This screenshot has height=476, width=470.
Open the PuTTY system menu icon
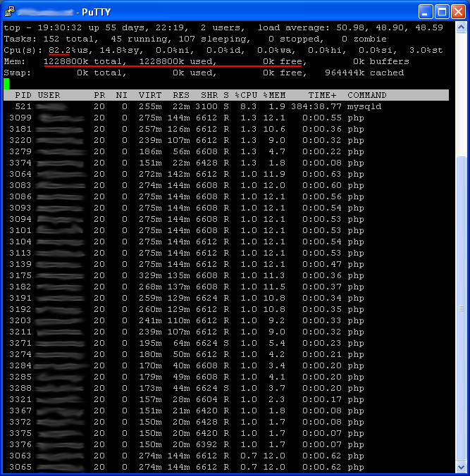tap(9, 11)
